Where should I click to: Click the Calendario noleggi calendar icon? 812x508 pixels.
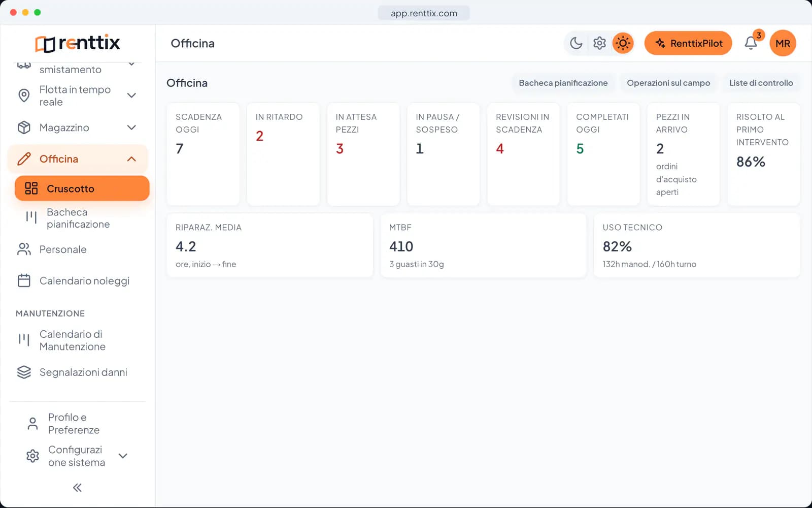pos(24,281)
